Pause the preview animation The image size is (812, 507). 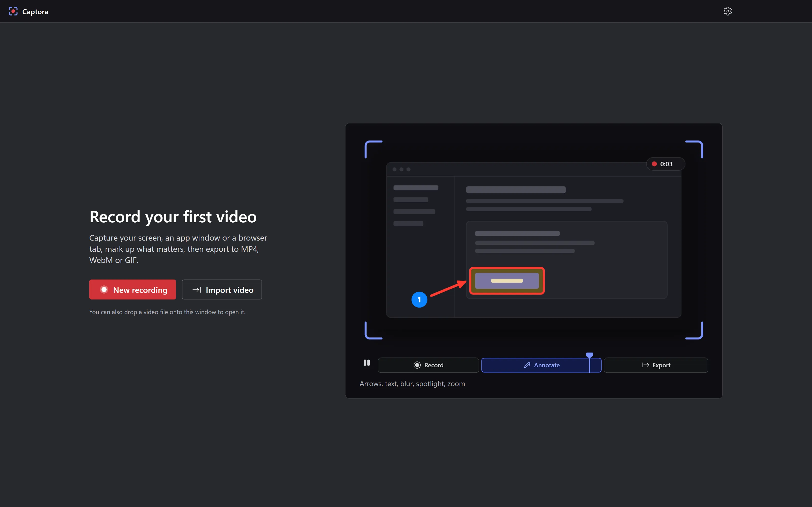point(366,363)
